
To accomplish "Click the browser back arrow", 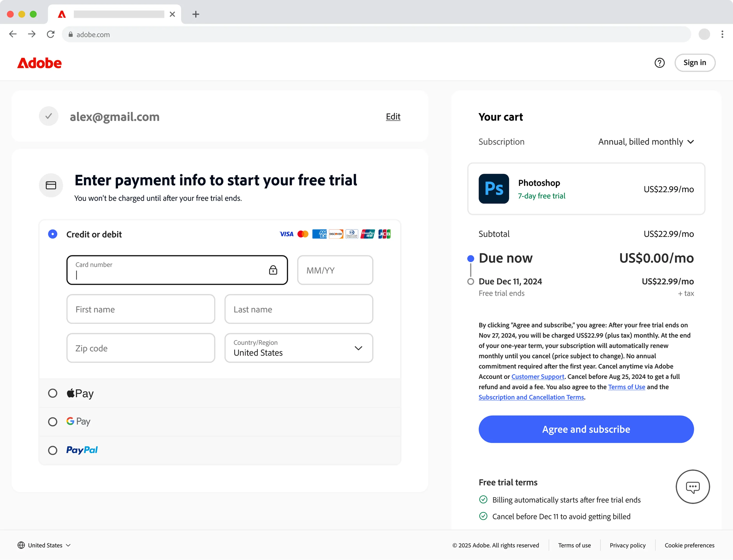I will point(13,34).
